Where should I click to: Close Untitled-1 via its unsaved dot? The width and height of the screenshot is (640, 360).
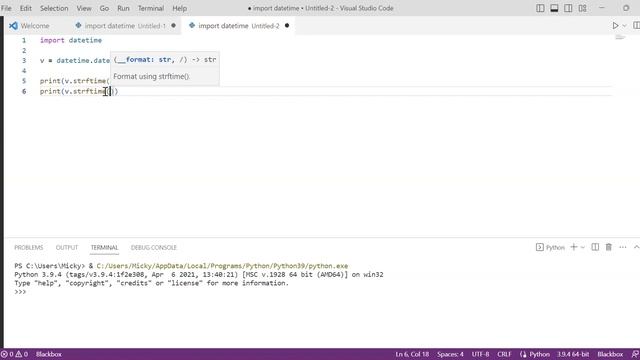[173, 26]
